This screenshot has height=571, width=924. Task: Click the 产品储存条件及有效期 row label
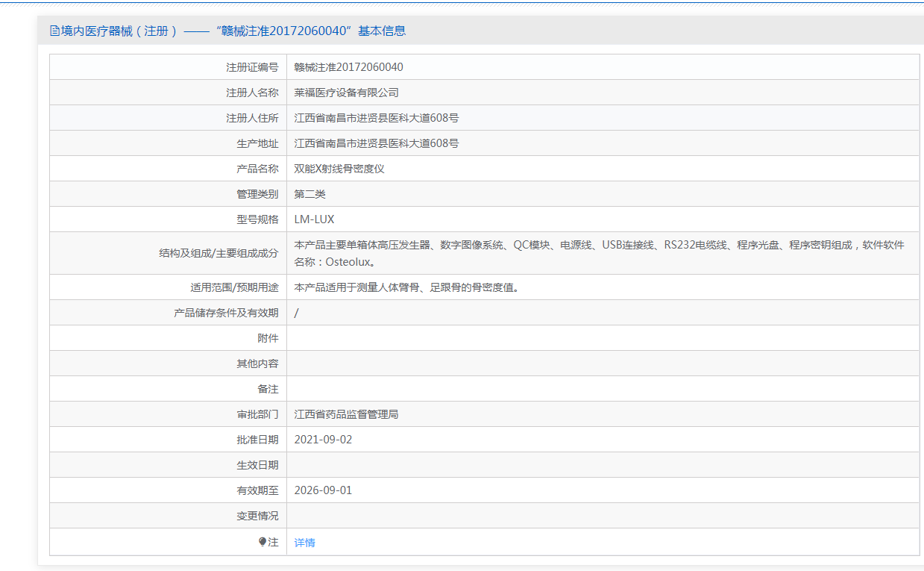click(x=227, y=313)
